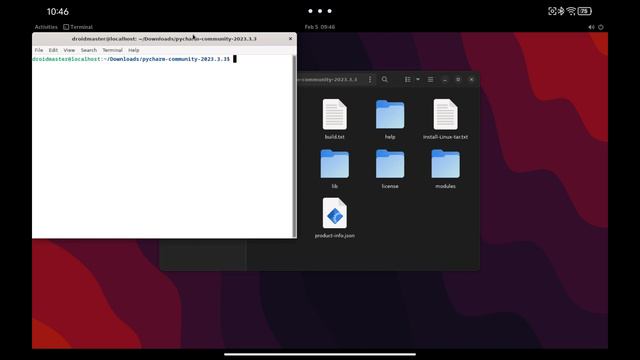Open the Help menu in Terminal
The height and width of the screenshot is (360, 640).
134,50
